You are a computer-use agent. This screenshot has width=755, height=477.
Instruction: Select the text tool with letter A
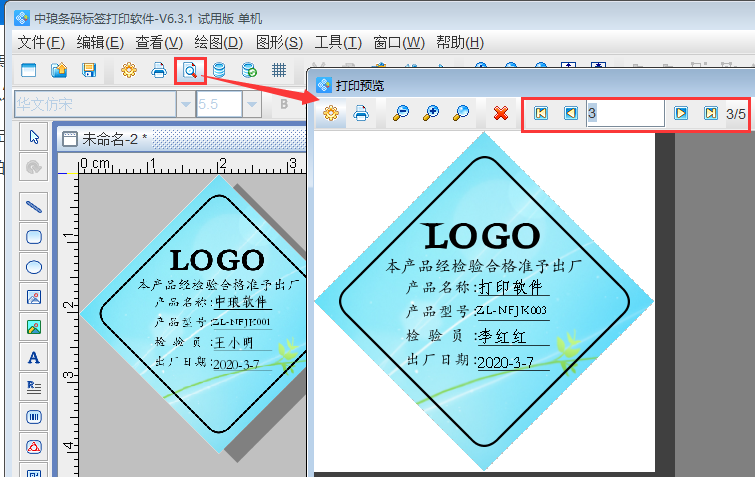[x=34, y=356]
